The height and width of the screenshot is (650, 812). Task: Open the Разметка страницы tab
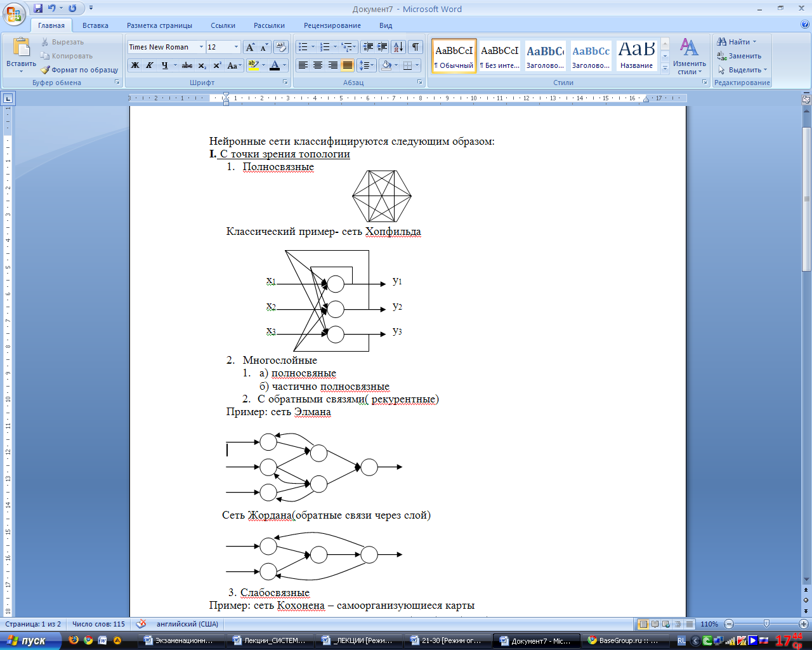pos(159,25)
